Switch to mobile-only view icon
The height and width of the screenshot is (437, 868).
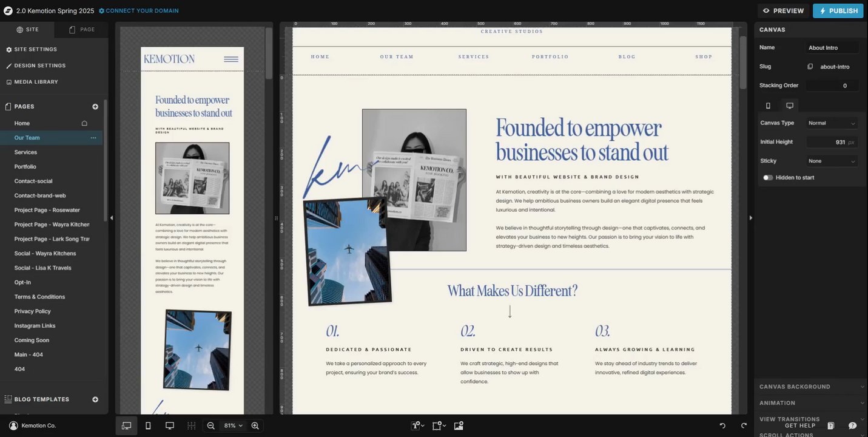(x=148, y=425)
